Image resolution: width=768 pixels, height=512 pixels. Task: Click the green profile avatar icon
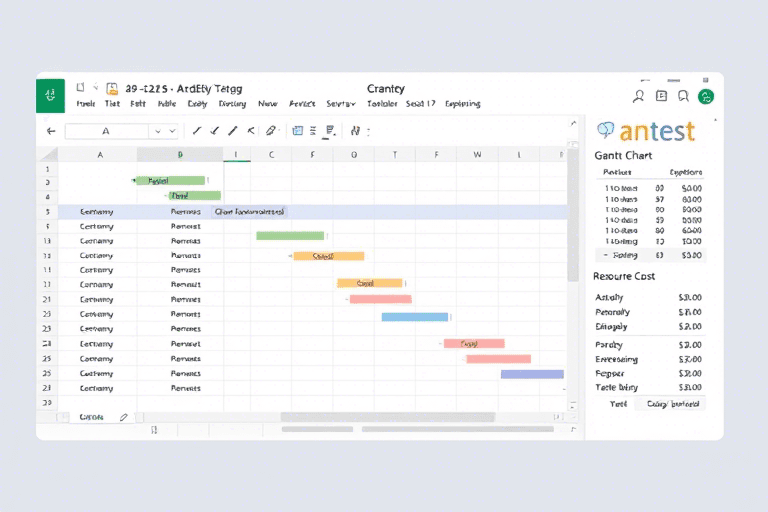tap(706, 96)
